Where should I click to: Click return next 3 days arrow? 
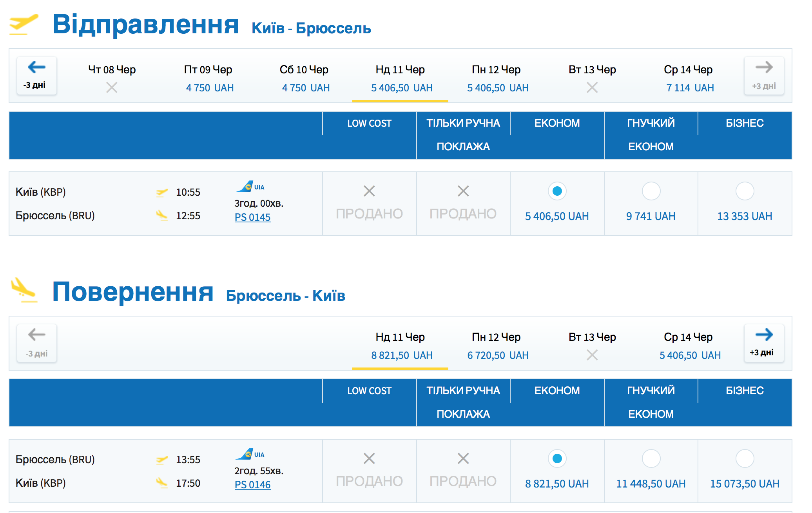(x=764, y=343)
